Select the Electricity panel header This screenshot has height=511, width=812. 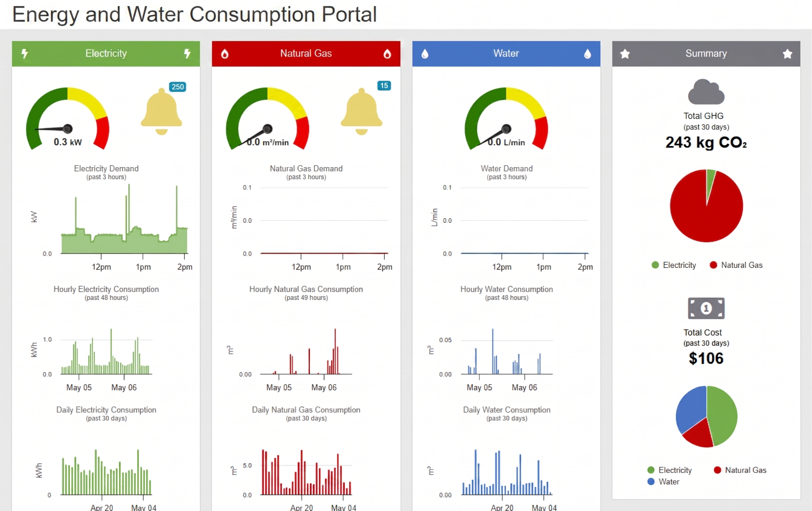tap(106, 54)
